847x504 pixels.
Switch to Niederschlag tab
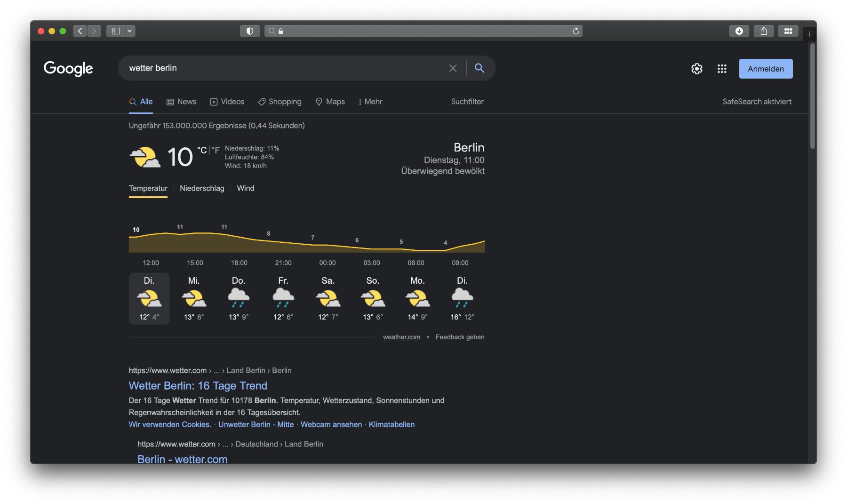202,188
